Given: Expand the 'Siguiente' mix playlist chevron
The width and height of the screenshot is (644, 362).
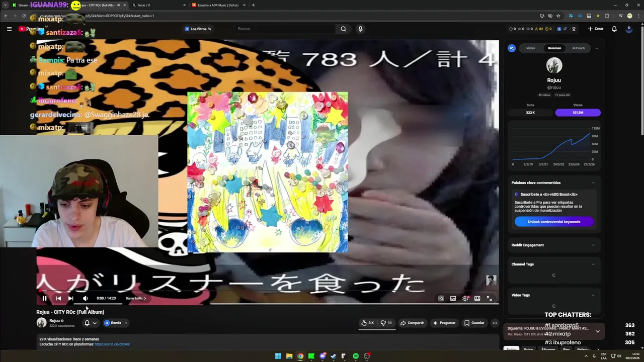Looking at the screenshot, I should [x=597, y=331].
